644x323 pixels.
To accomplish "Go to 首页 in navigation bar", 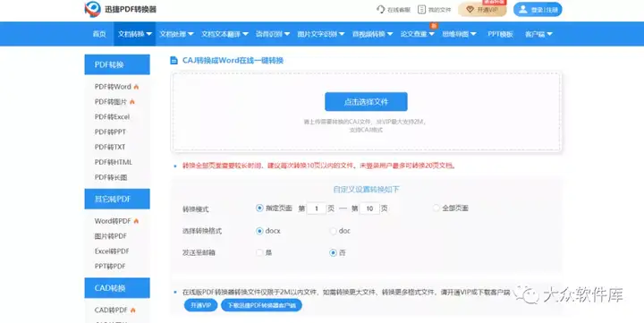I will point(99,34).
